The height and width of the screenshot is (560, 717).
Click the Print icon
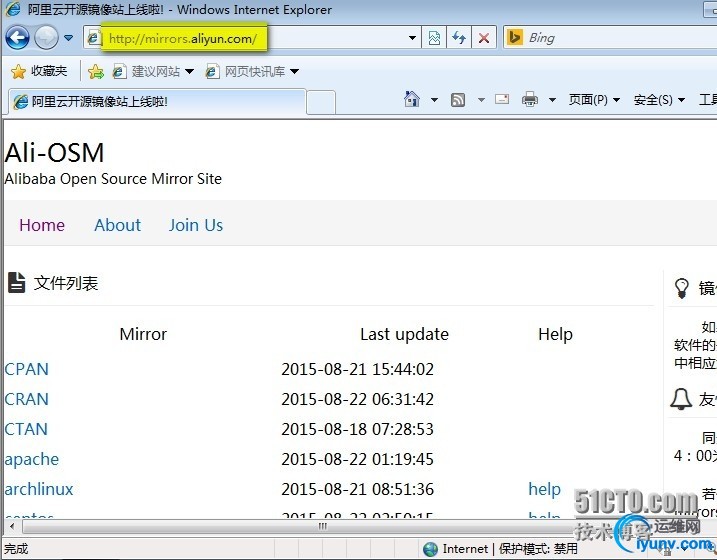(530, 99)
